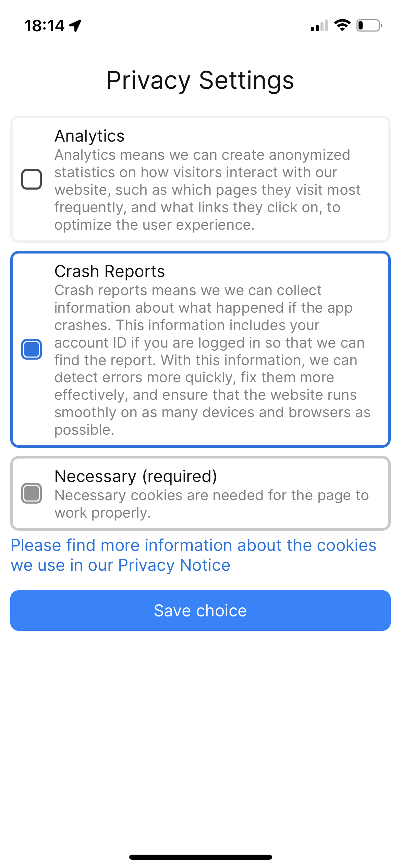Click the greyed Necessary (required) checkbox
This screenshot has width=401, height=868.
(32, 493)
